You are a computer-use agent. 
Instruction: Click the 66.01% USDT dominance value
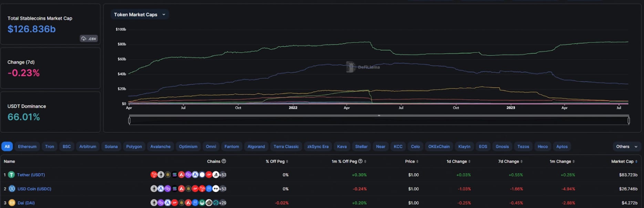[x=24, y=117]
